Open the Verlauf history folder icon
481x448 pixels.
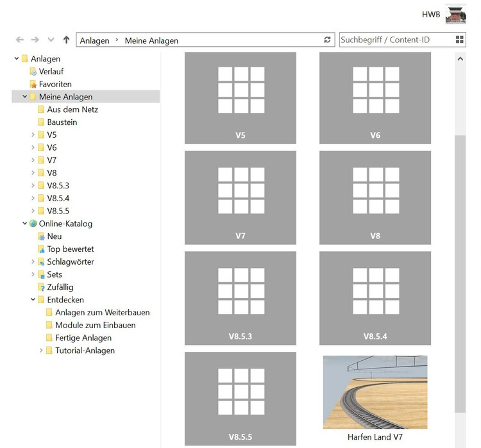coord(33,71)
